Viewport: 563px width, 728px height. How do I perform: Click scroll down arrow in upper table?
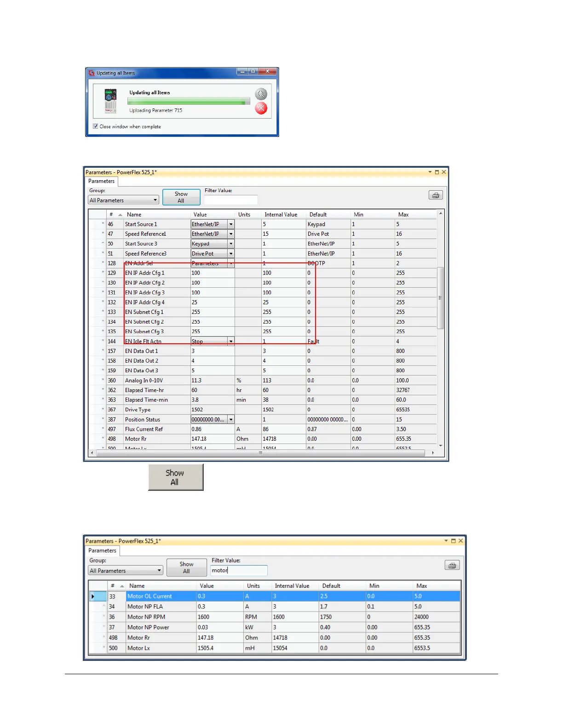click(441, 445)
